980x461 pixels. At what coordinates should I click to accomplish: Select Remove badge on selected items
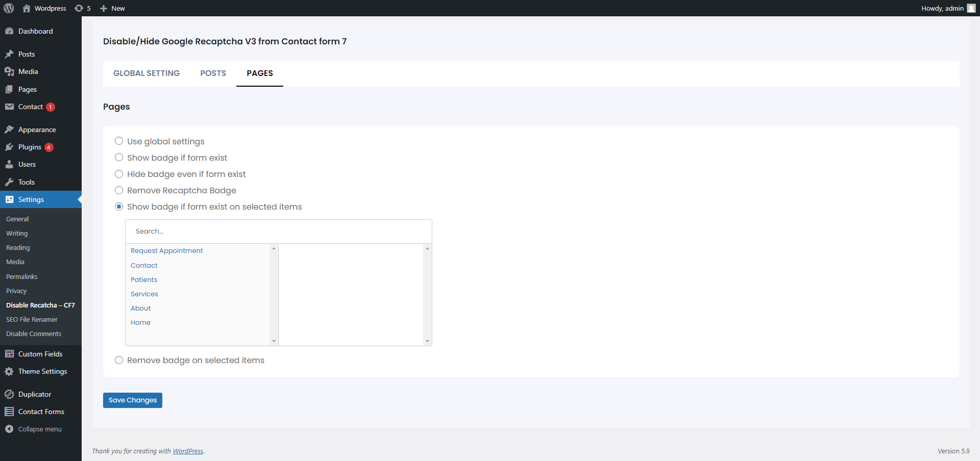(119, 360)
